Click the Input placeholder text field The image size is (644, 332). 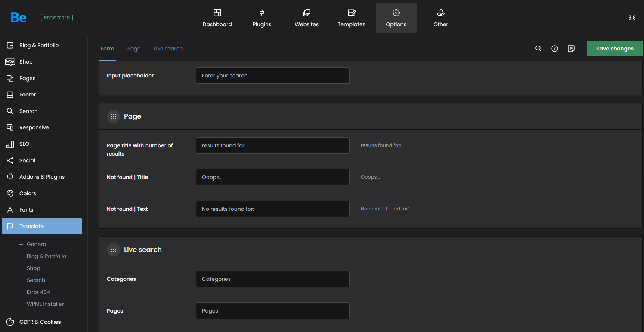tap(273, 76)
